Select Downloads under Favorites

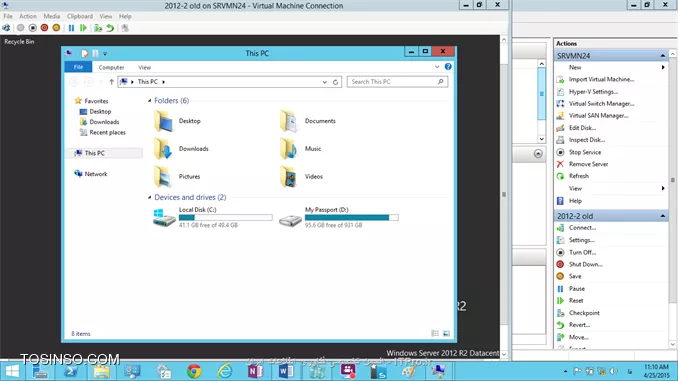click(x=104, y=122)
